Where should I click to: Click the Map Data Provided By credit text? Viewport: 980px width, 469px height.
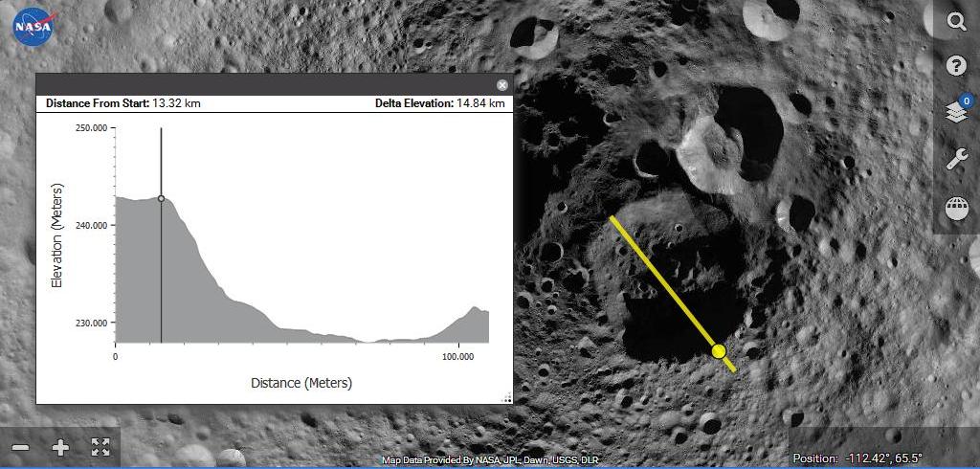pos(490,460)
